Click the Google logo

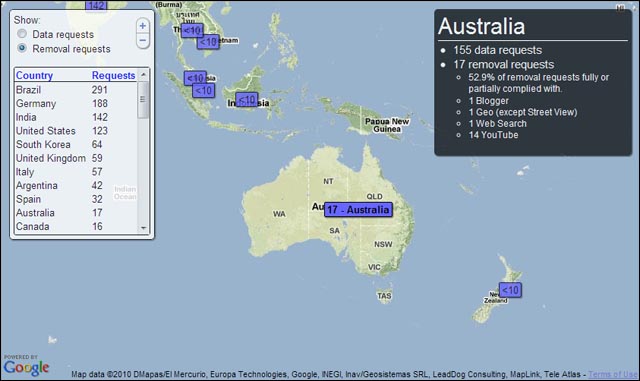(26, 368)
